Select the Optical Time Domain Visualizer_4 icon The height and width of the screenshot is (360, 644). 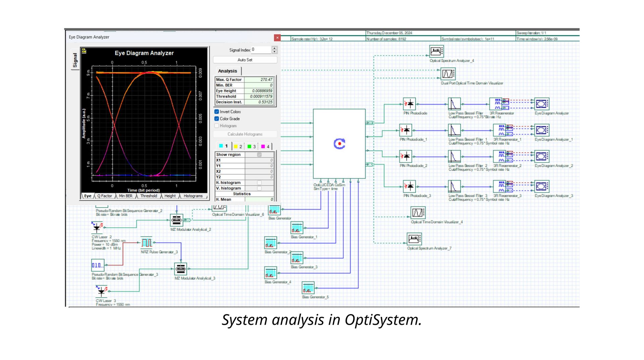tap(418, 213)
